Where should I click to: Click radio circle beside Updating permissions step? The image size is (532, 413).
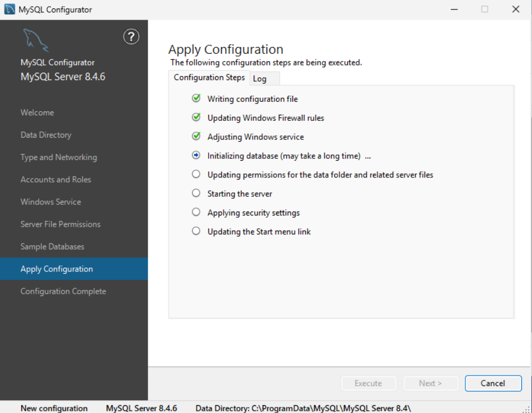pos(196,174)
